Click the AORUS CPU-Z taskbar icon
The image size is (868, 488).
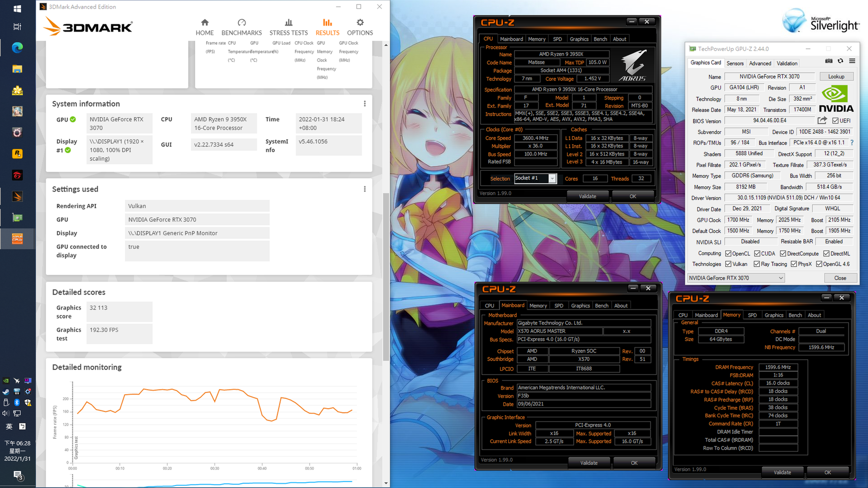(x=17, y=239)
